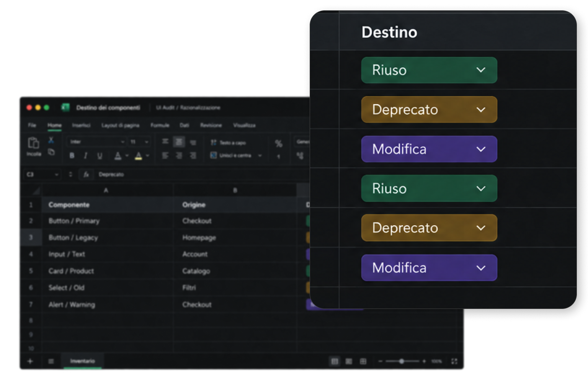The height and width of the screenshot is (392, 588).
Task: Select the Inventario sheet tab
Action: pyautogui.click(x=82, y=361)
